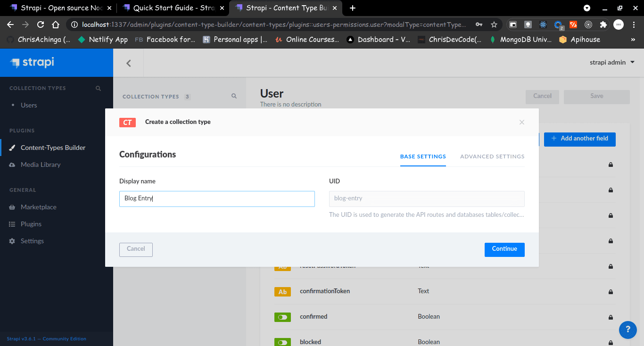Viewport: 644px width, 346px height.
Task: Open the Content-Types Builder brush icon
Action: pos(12,148)
